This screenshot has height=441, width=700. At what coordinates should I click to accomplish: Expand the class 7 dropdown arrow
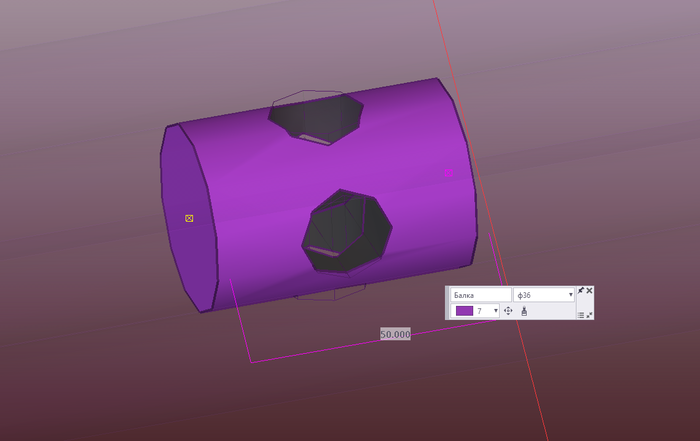[x=496, y=311]
